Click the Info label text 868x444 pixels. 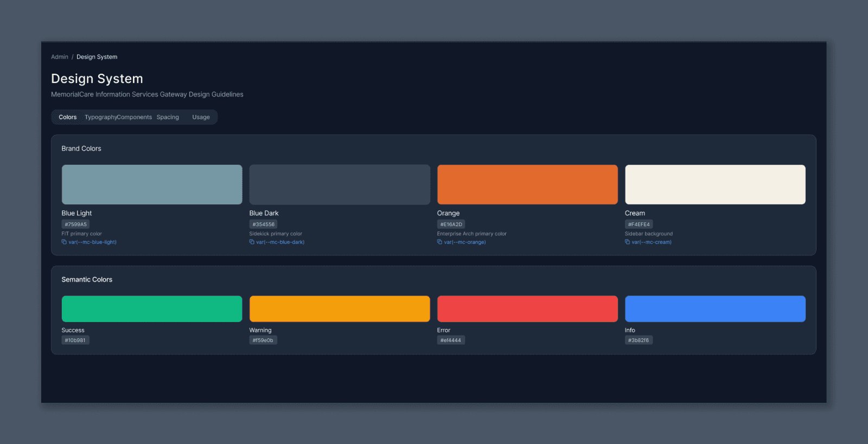click(630, 330)
